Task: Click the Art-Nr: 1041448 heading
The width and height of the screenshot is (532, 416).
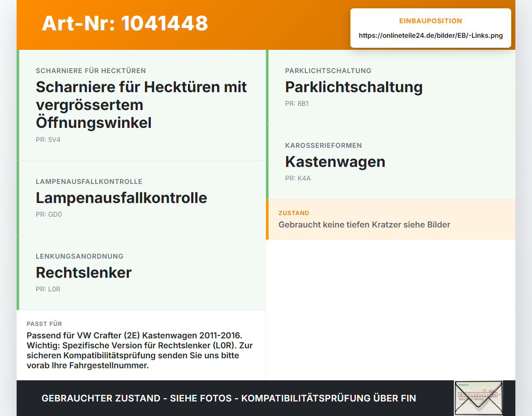Action: pos(125,23)
